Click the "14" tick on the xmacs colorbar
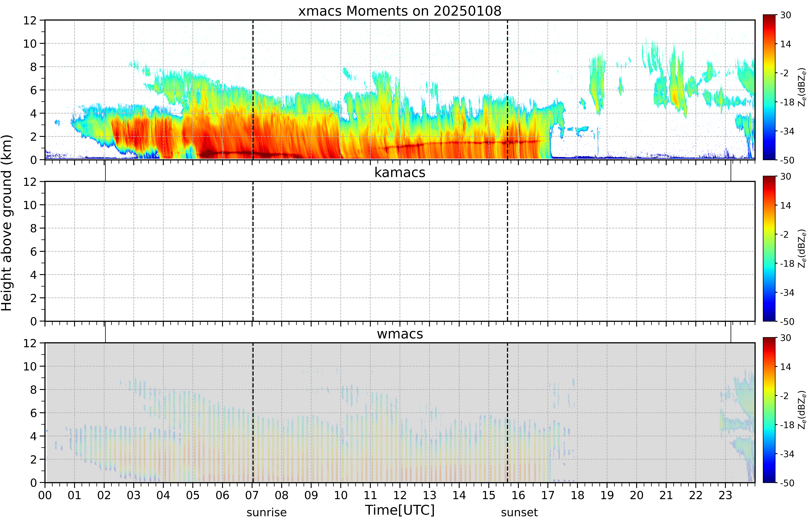Viewport: 812px width, 524px height. point(785,44)
